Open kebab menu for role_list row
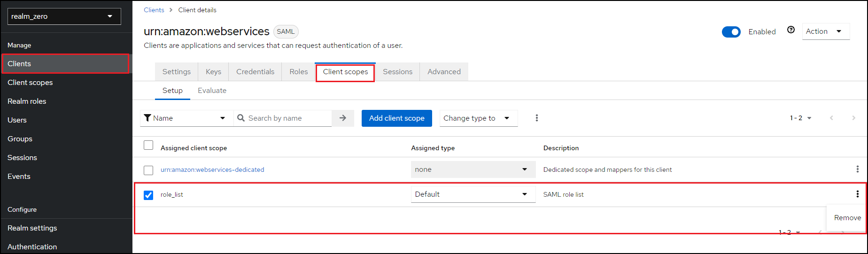This screenshot has height=254, width=868. 857,194
